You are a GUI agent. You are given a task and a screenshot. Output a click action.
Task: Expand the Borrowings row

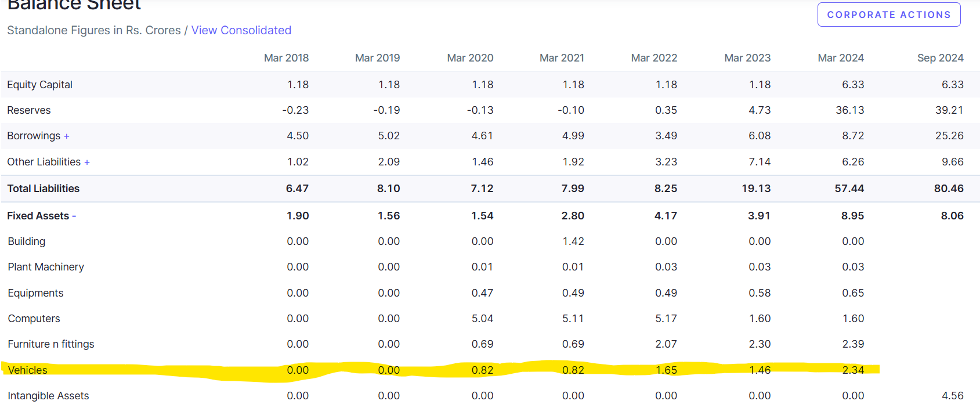coord(67,136)
